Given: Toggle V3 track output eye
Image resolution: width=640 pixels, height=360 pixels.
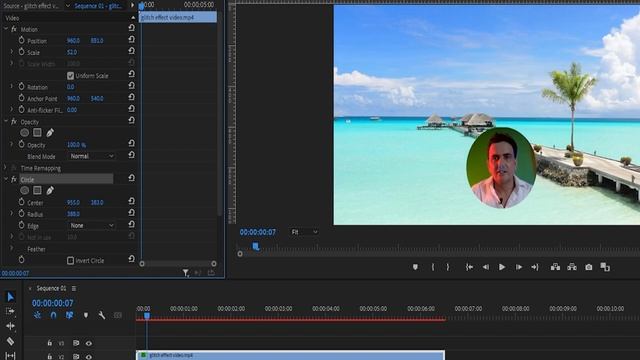Looking at the screenshot, I should click(x=89, y=343).
